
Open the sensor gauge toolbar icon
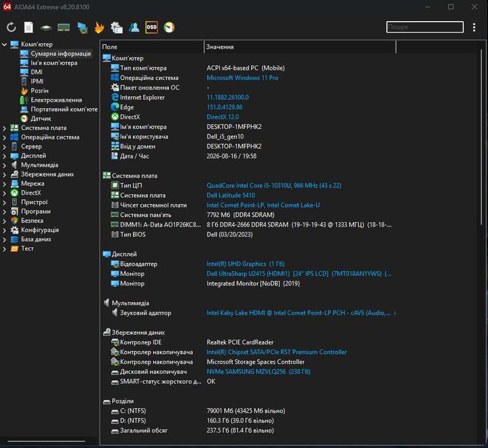[169, 28]
